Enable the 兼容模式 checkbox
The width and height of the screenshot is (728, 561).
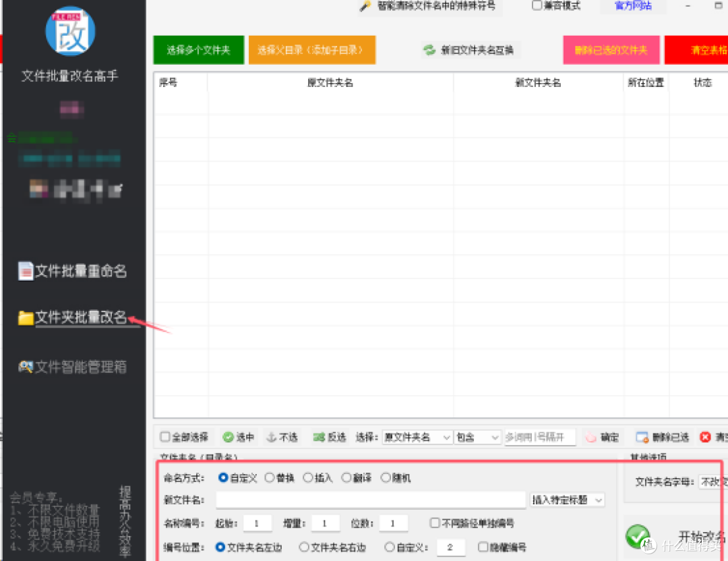pos(537,5)
